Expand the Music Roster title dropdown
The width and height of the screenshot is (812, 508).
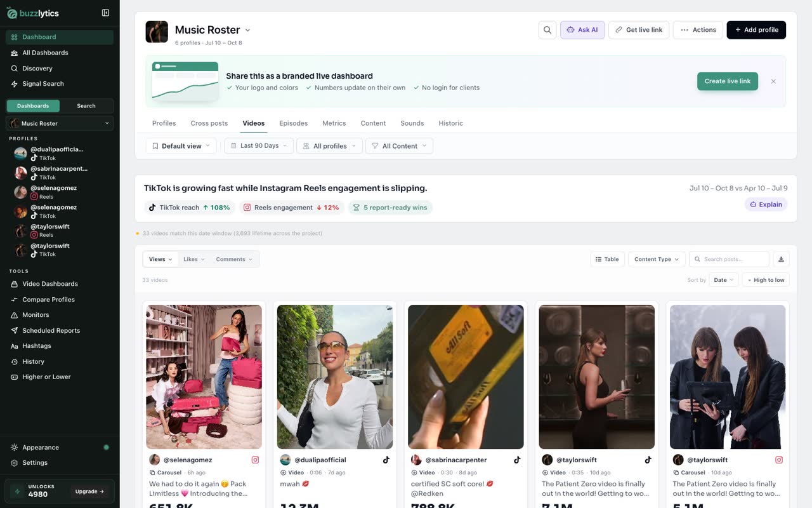(247, 30)
